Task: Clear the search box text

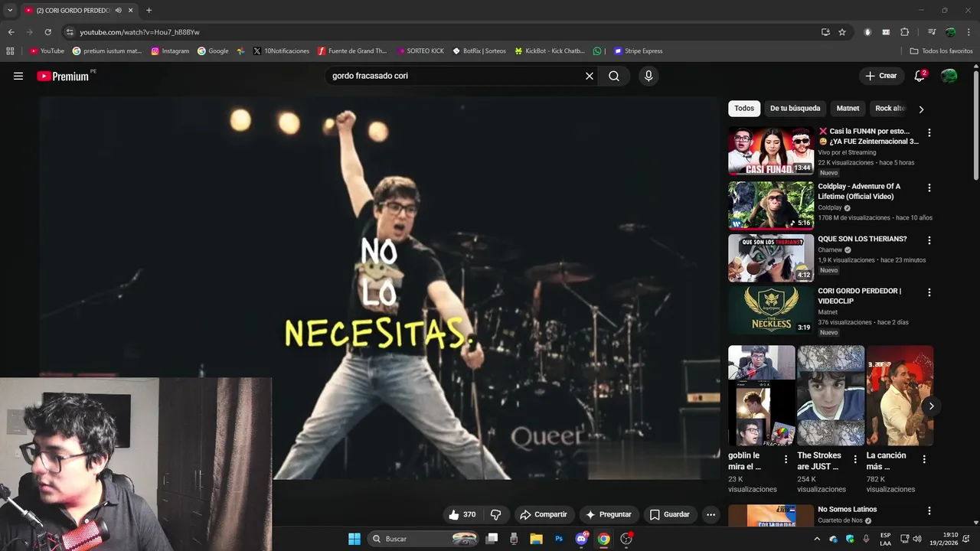Action: 590,76
